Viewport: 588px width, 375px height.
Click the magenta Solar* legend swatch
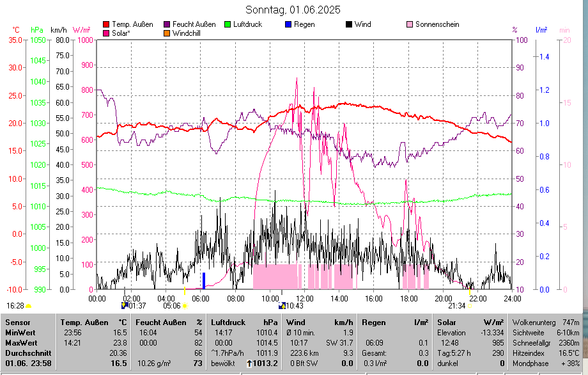tap(106, 33)
